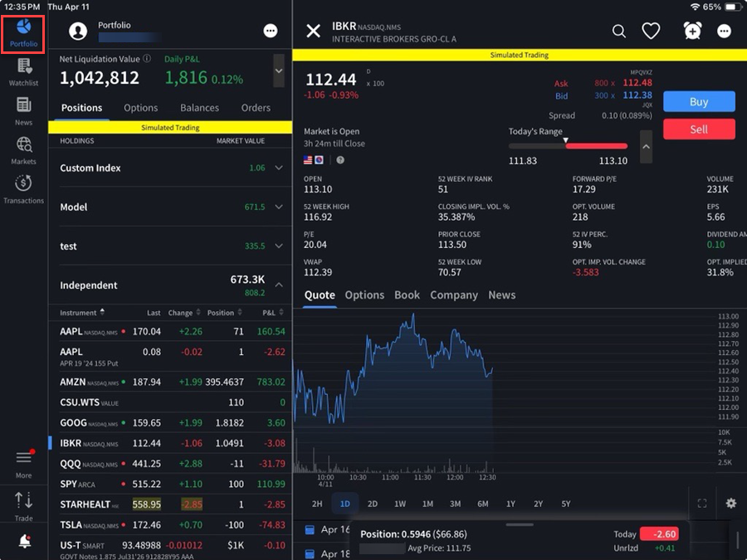Expand the Custom Index holdings group
The width and height of the screenshot is (747, 560).
point(279,168)
